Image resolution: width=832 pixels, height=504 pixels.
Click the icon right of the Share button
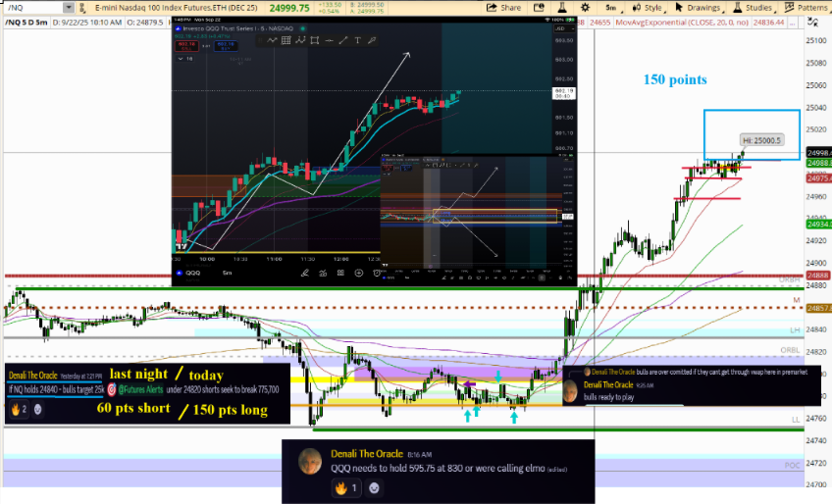tap(539, 8)
